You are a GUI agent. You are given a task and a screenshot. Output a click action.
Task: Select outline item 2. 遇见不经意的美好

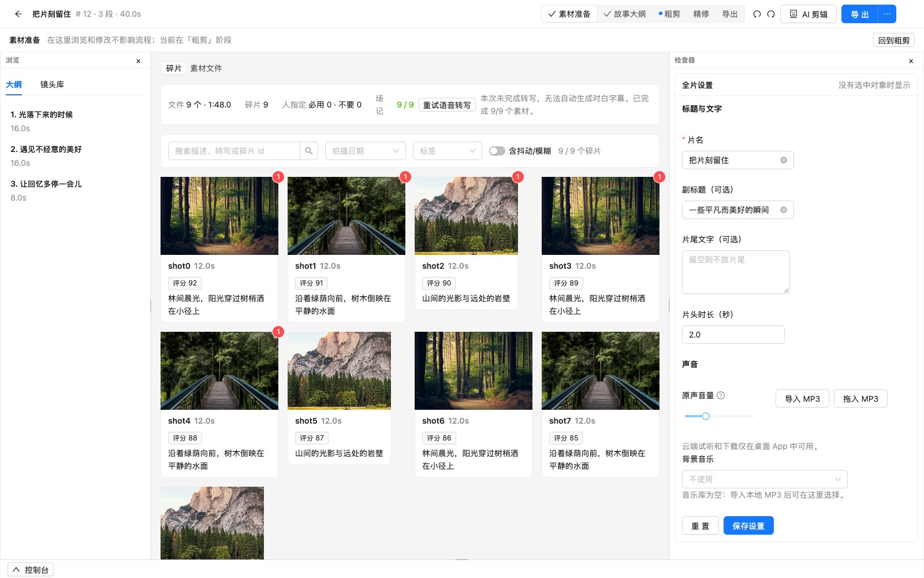[x=75, y=156]
